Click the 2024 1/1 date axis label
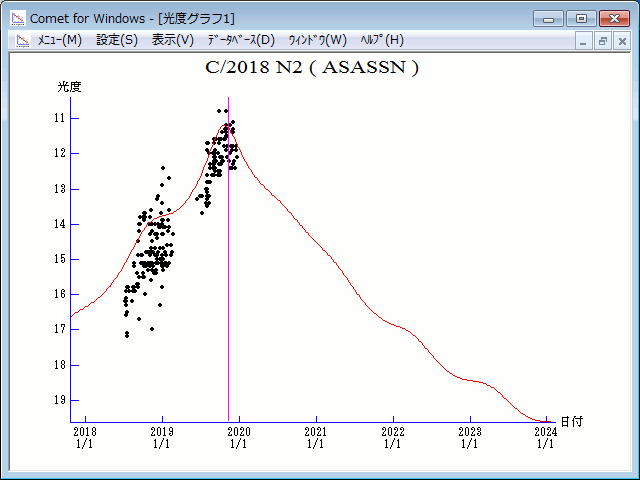 (546, 438)
